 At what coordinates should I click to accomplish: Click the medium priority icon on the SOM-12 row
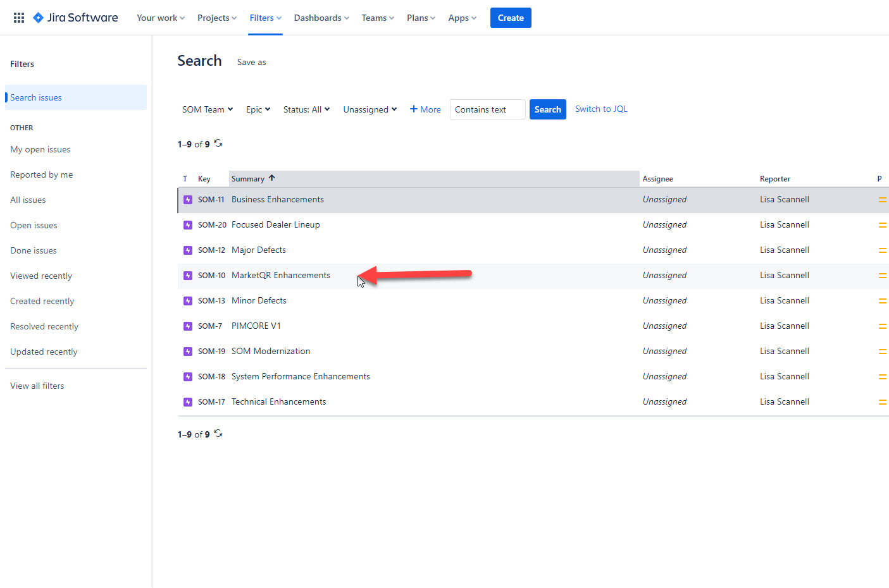coord(882,250)
